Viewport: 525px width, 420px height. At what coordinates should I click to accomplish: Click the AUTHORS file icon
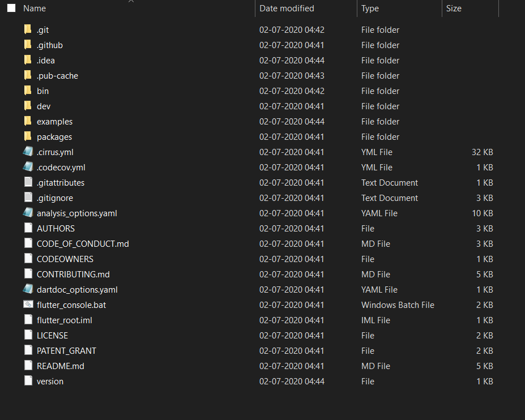point(28,228)
